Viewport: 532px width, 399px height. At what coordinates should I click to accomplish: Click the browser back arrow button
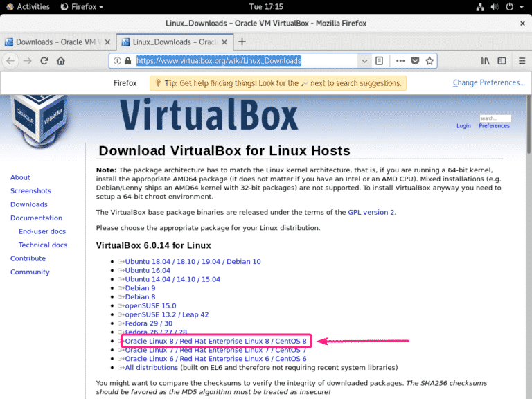[10, 61]
